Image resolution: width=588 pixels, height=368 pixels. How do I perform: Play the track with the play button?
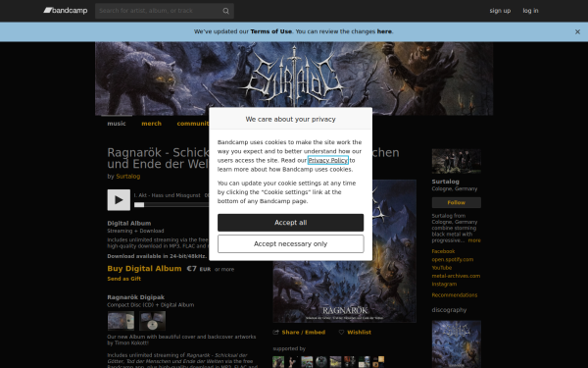pyautogui.click(x=119, y=200)
